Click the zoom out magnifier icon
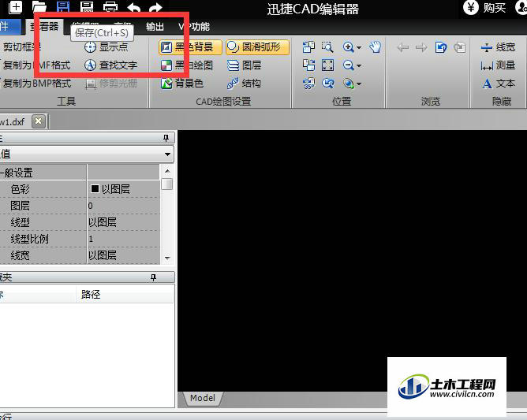Viewport: 527px width, 420px height. coord(348,65)
